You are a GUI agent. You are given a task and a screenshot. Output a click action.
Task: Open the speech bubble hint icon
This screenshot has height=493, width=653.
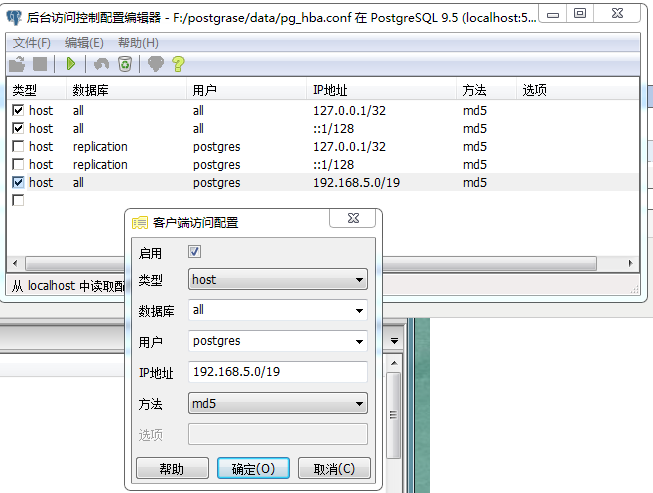click(x=155, y=64)
